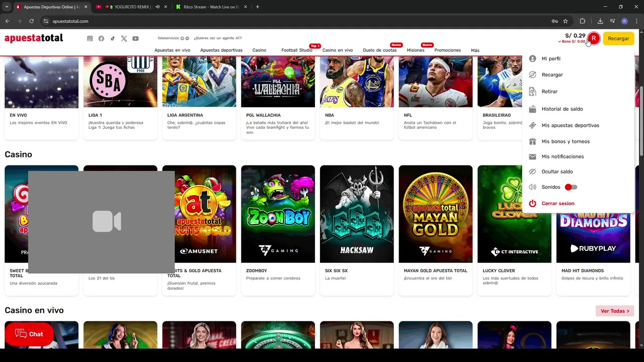This screenshot has width=644, height=362.
Task: Click the Mis apuestas deportivas ticket icon
Action: pos(532,125)
